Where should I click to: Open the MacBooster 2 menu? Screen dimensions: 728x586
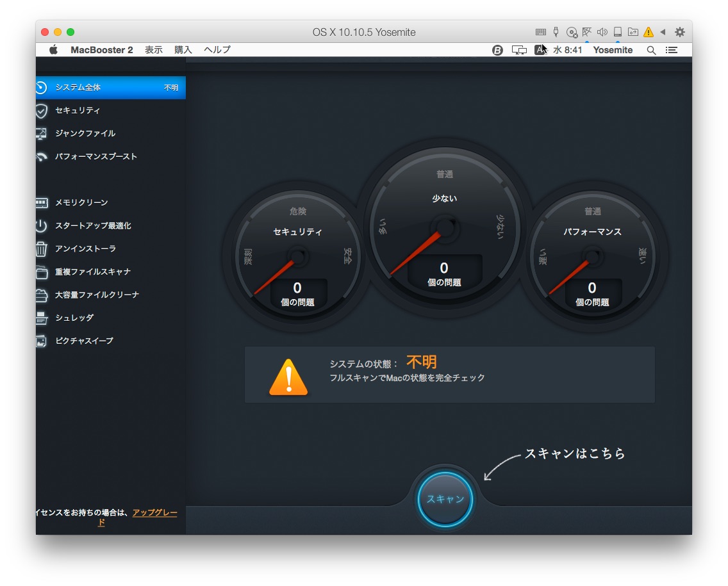(102, 50)
